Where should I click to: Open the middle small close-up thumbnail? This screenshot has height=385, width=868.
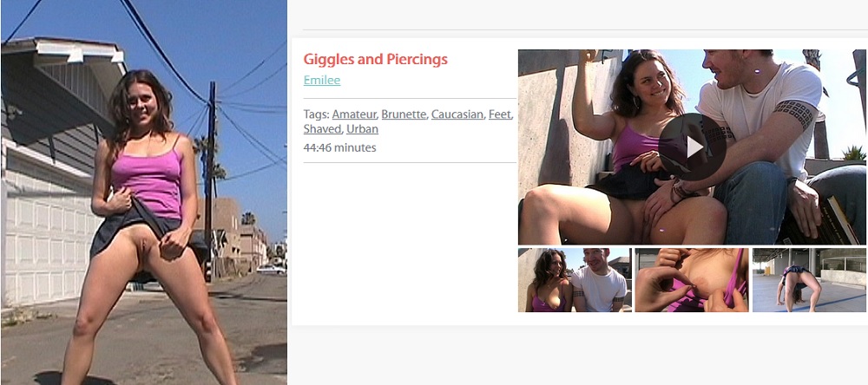click(x=692, y=280)
